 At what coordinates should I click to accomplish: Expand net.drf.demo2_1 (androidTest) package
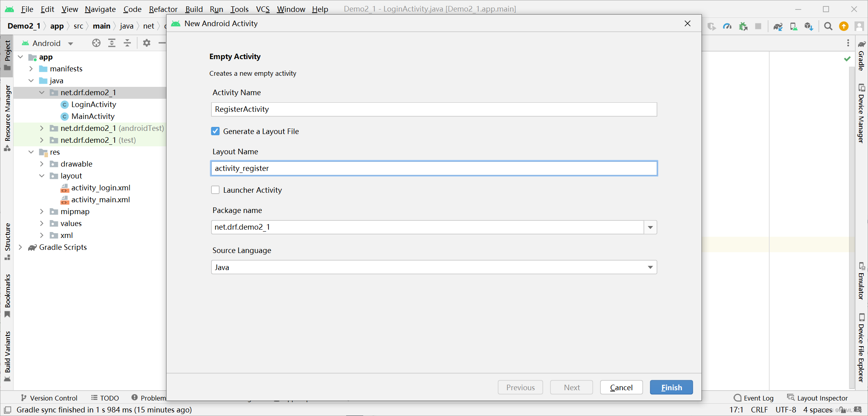pyautogui.click(x=42, y=128)
